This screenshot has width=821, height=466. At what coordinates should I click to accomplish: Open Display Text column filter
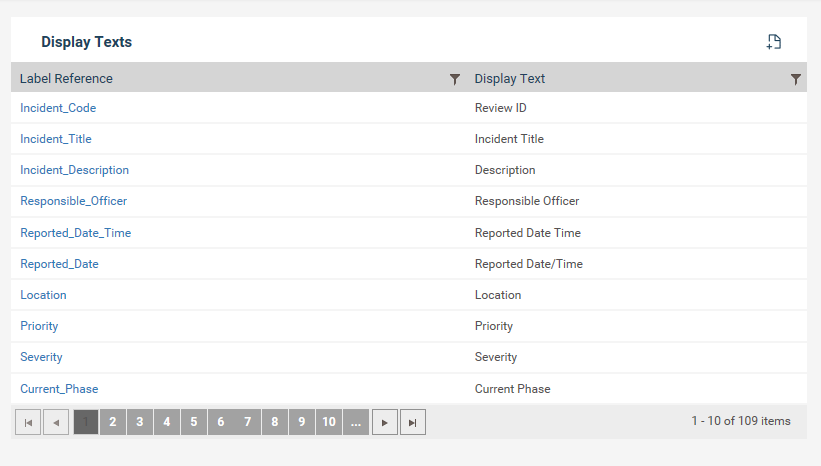pos(795,79)
